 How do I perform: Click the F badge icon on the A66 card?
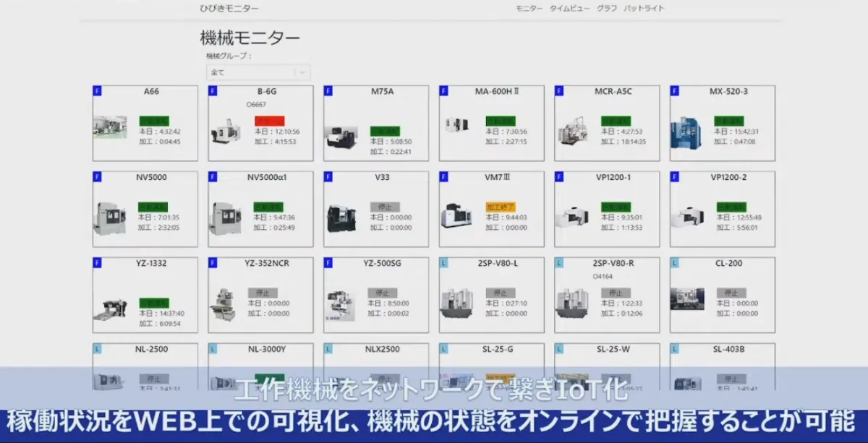tap(97, 91)
